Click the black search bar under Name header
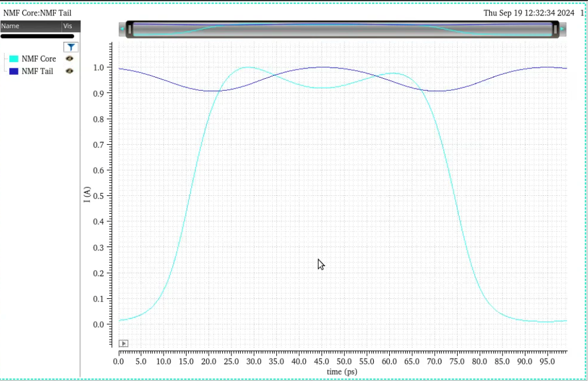The height and width of the screenshot is (381, 588). click(37, 36)
